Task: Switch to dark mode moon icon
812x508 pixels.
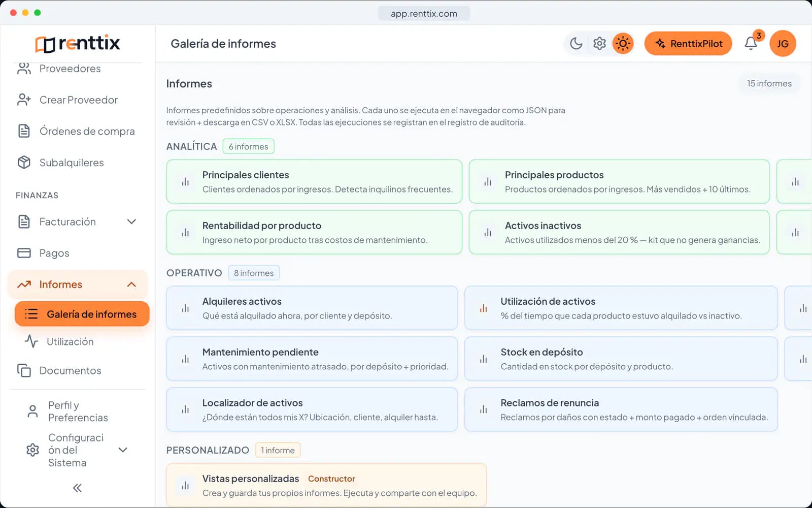Action: tap(576, 44)
